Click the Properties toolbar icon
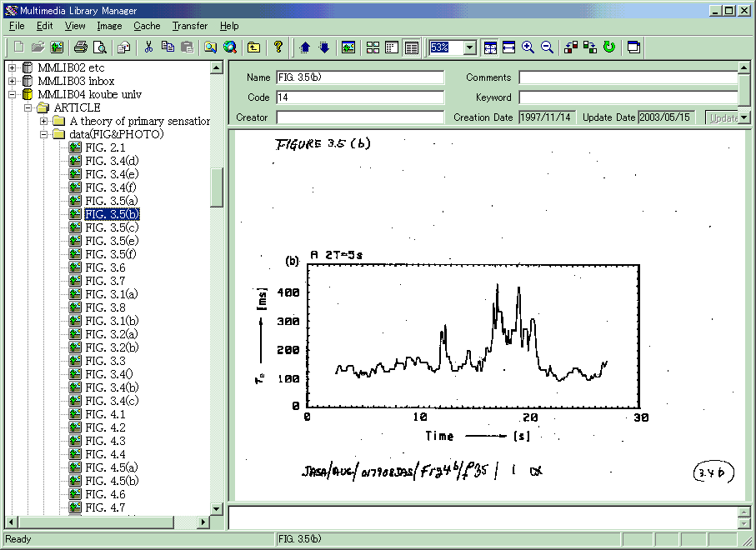 pyautogui.click(x=124, y=47)
